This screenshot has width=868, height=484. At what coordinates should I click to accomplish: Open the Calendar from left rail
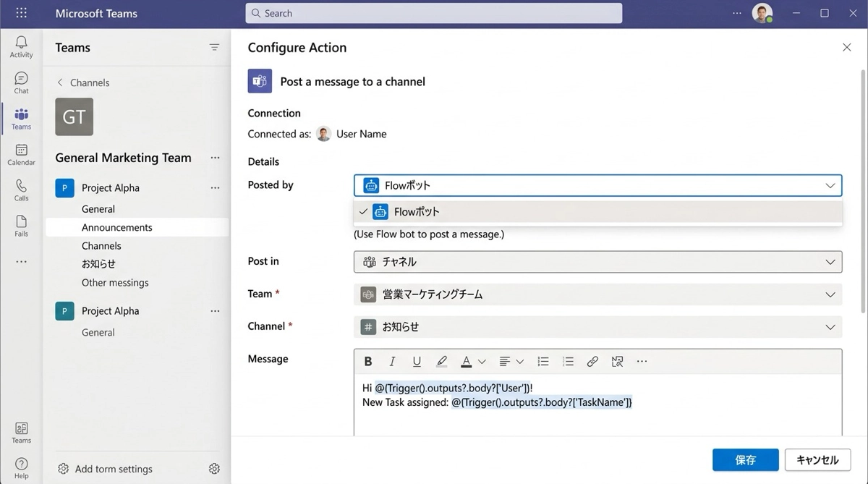(x=21, y=154)
